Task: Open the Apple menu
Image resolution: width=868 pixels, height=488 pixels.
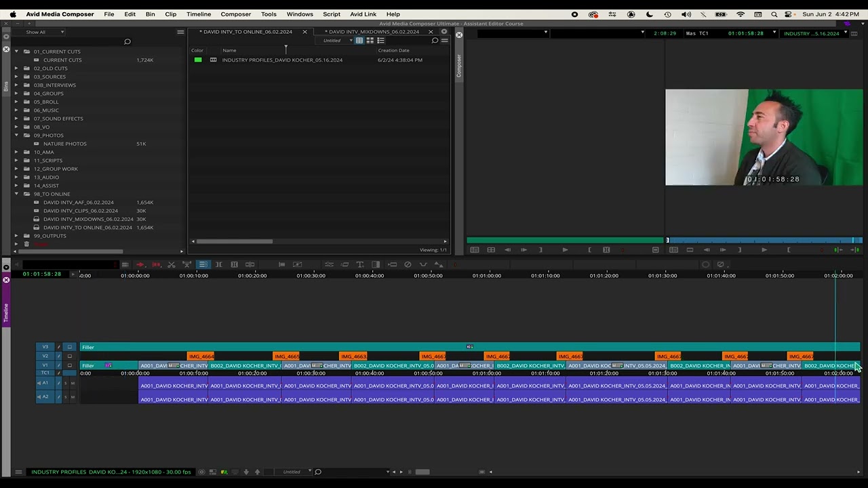Action: point(12,14)
